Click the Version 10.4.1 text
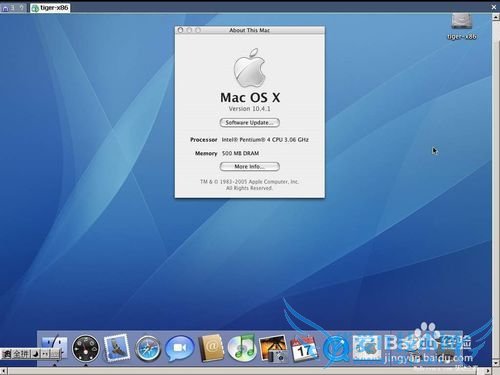500x375 pixels. click(250, 109)
